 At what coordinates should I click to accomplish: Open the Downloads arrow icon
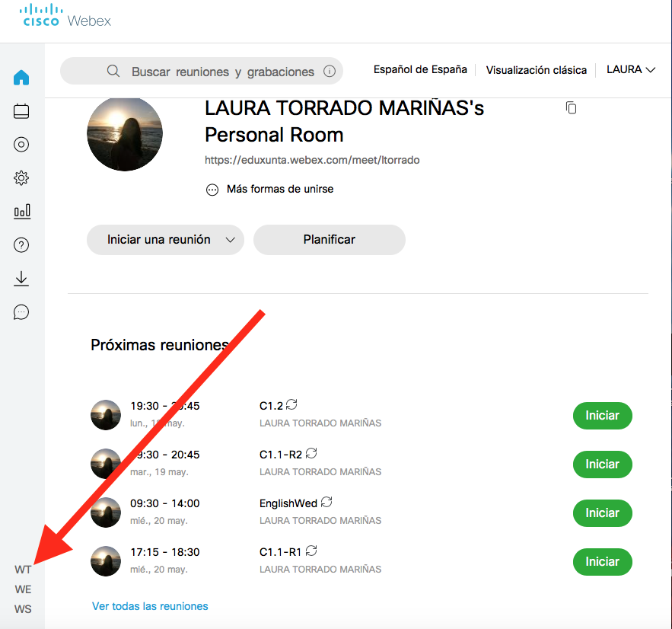pos(21,279)
